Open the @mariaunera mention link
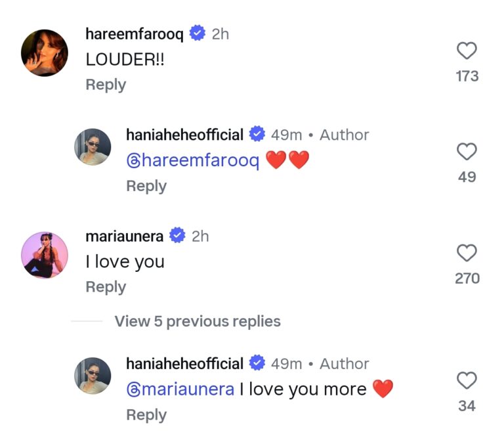Image resolution: width=504 pixels, height=448 pixels. click(180, 389)
